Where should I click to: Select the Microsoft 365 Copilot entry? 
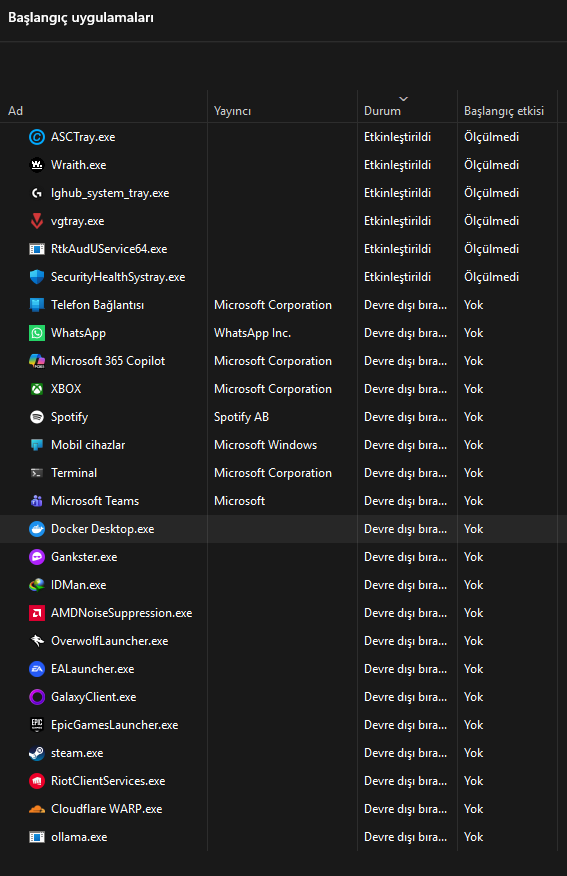pyautogui.click(x=108, y=361)
